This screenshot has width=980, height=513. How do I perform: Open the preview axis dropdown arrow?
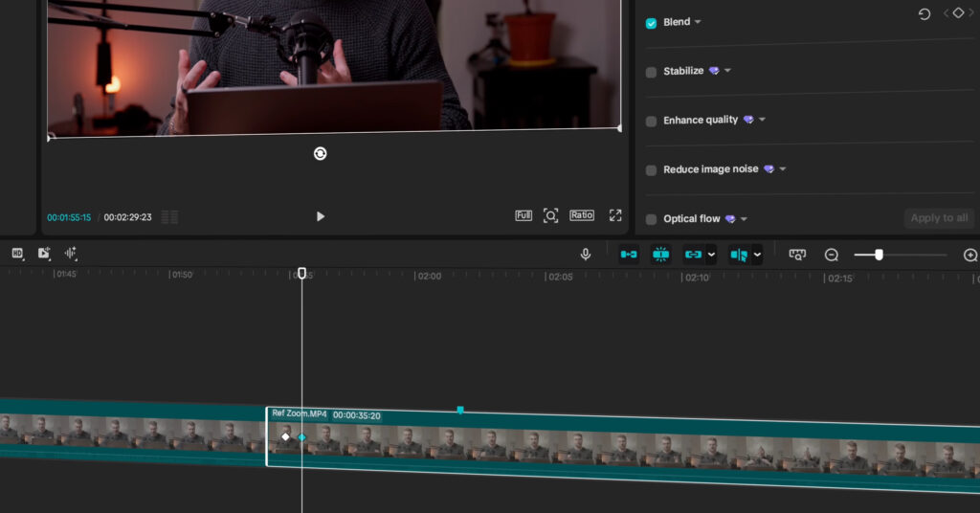(758, 255)
